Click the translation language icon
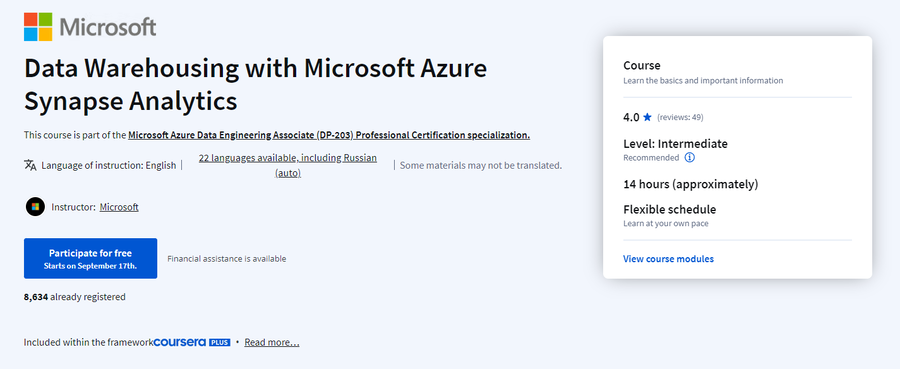Image resolution: width=900 pixels, height=369 pixels. click(x=30, y=165)
